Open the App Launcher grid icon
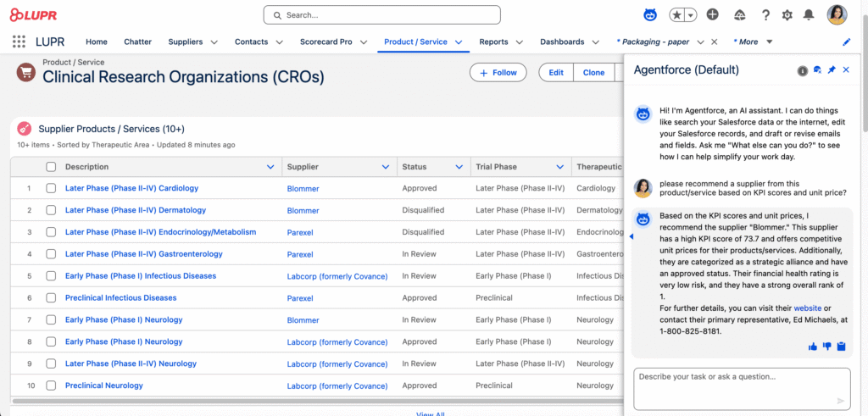The width and height of the screenshot is (868, 416). 19,42
